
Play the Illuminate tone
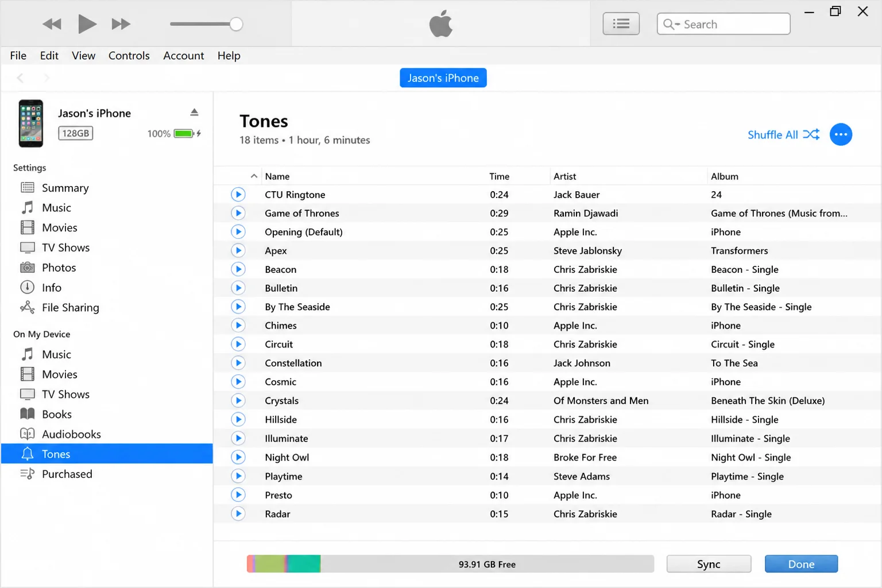click(238, 438)
